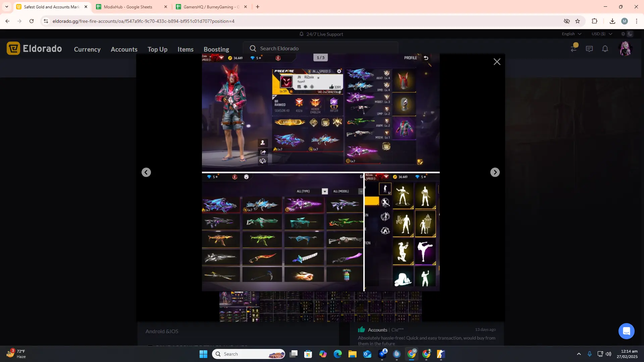
Task: Open the orders exchange arrows icon
Action: point(574,49)
